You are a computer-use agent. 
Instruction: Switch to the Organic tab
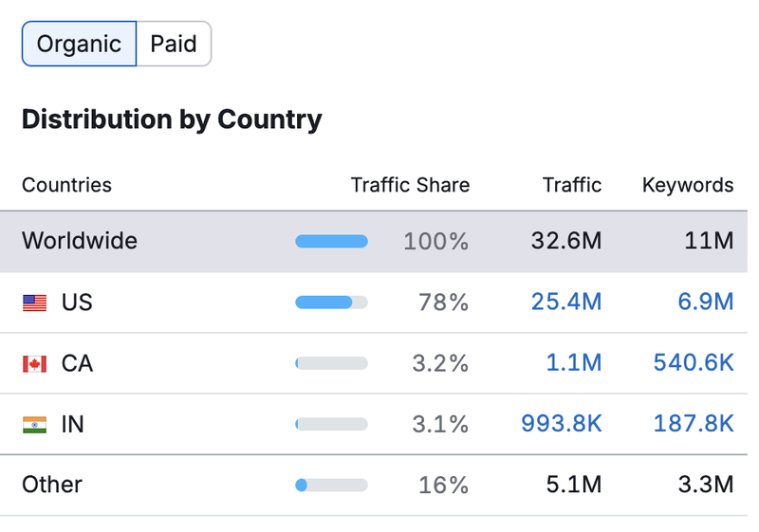79,44
